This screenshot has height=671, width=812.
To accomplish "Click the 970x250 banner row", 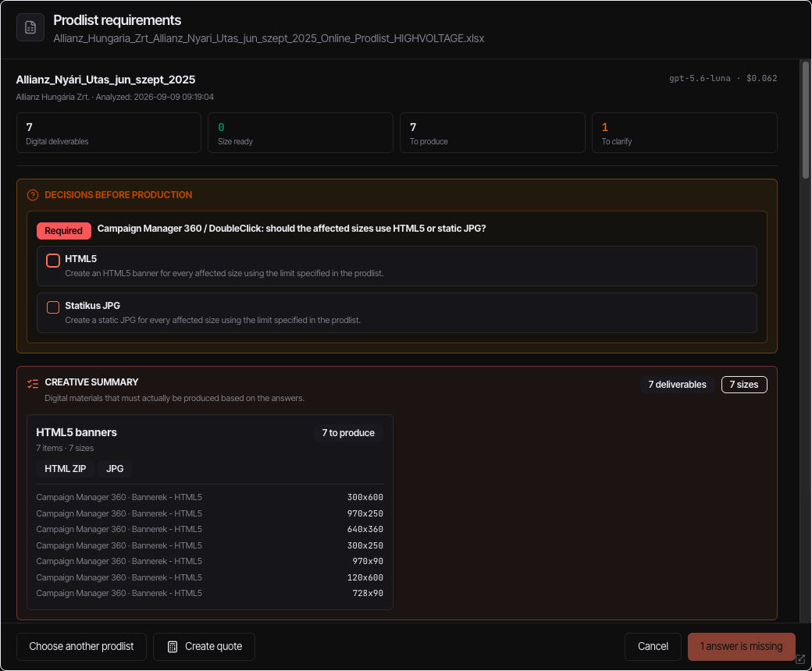I will point(210,513).
